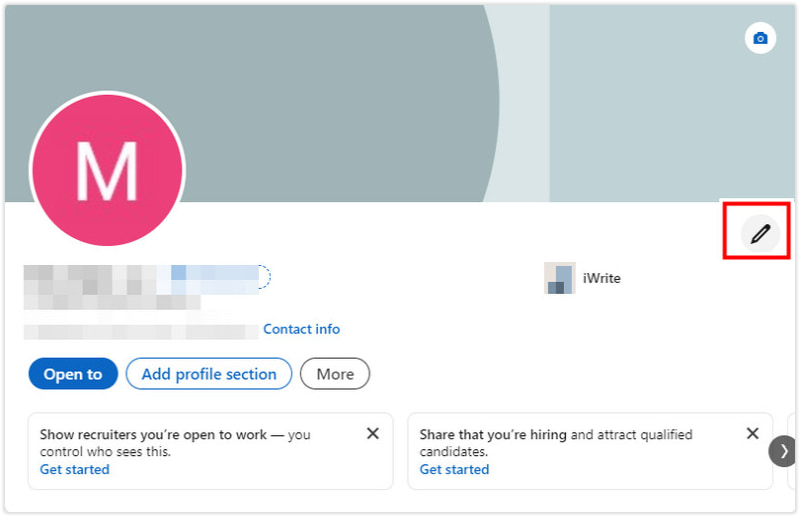Click the 'Add profile section' button

(209, 374)
